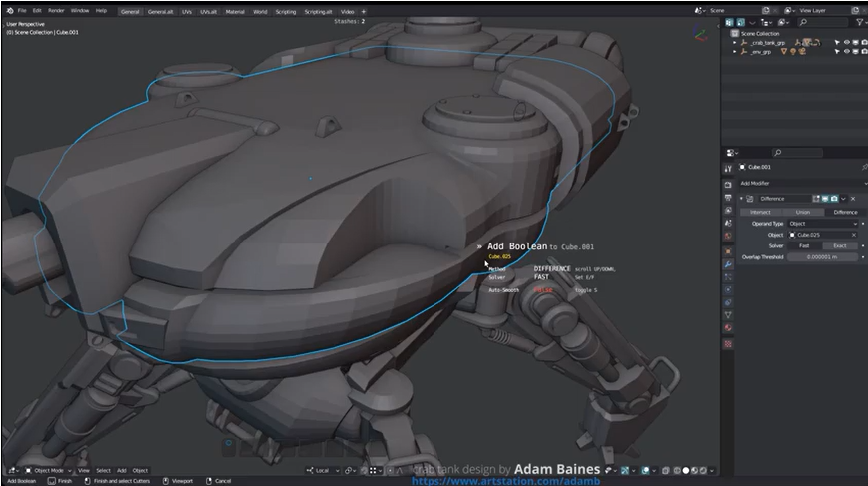Open the Operand Type dropdown
Viewport: 868px width, 486px height.
823,224
